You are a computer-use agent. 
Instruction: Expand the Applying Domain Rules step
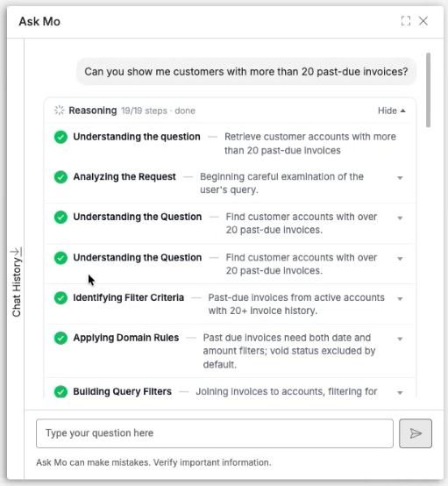point(400,339)
